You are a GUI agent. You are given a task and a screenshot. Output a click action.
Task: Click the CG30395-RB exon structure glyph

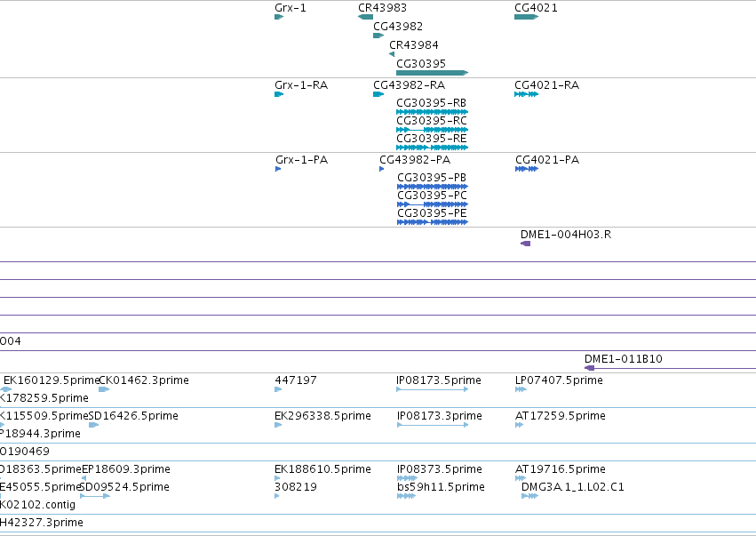[432, 112]
